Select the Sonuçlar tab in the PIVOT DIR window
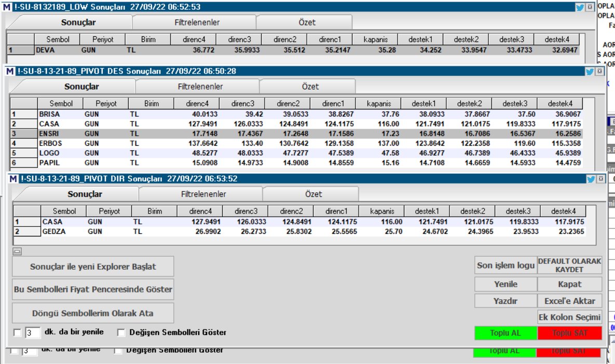Screen dimensions: 615x364 84,194
